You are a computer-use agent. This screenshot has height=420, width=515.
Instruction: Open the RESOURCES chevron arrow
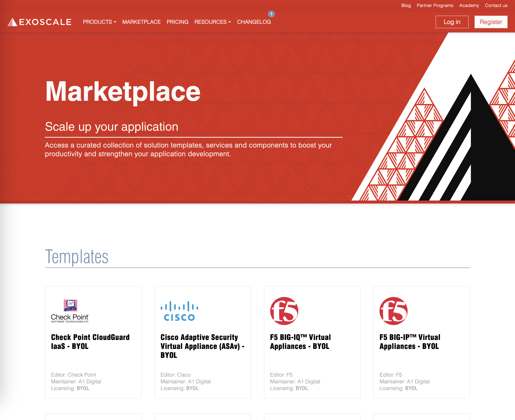(230, 22)
